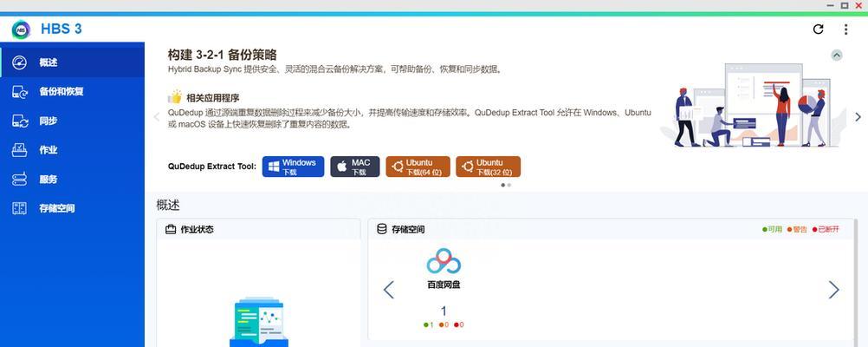868x347 pixels.
Task: Download the Ubuntu 32-bit extract tool
Action: 488,167
